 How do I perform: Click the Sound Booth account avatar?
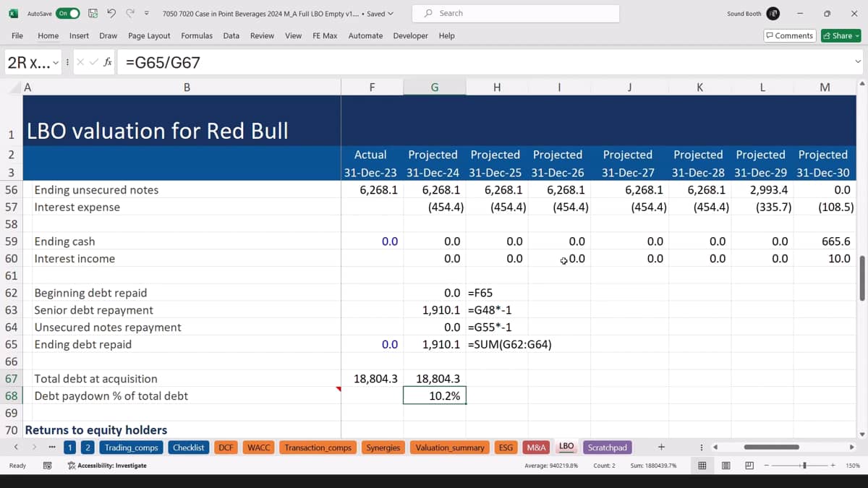(773, 13)
